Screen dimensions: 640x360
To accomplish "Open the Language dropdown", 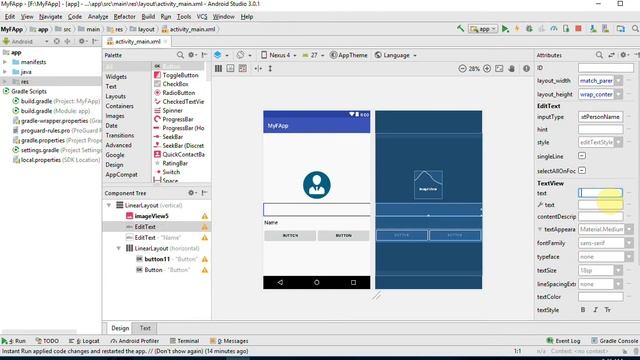I will [395, 55].
